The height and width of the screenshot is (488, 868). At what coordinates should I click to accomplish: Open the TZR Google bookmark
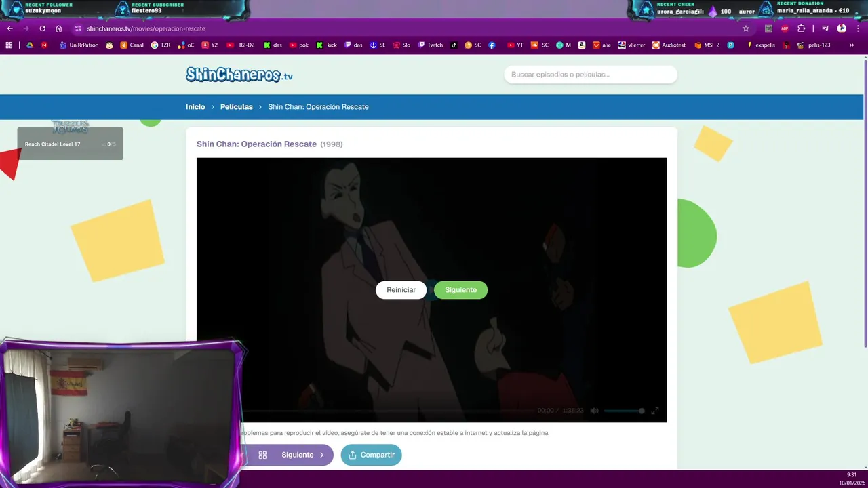161,45
